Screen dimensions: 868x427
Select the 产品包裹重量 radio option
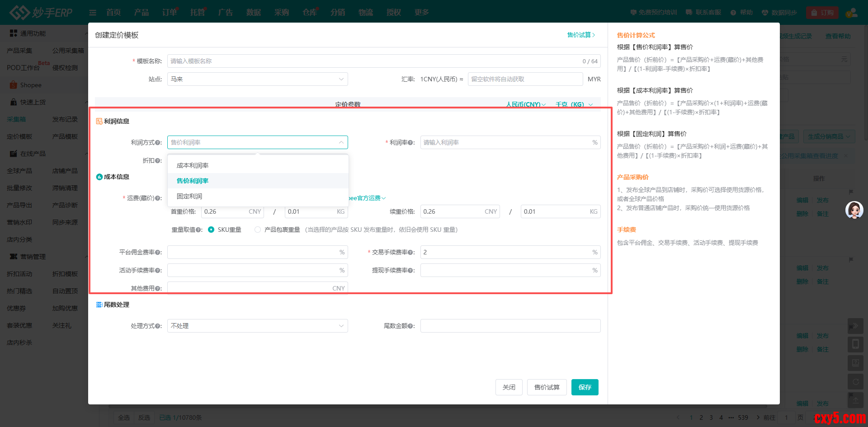pos(258,230)
